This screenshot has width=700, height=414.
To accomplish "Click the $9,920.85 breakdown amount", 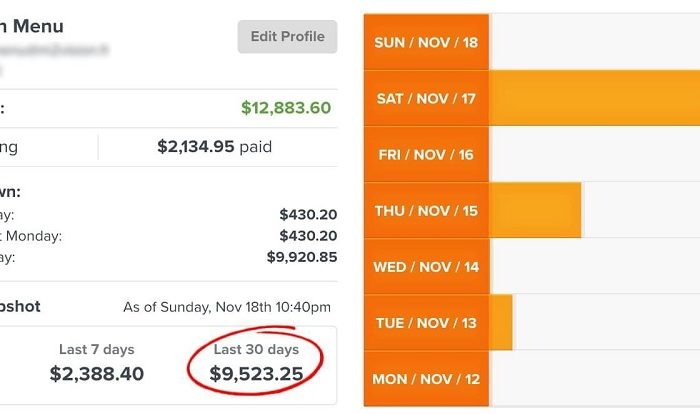I will 302,257.
